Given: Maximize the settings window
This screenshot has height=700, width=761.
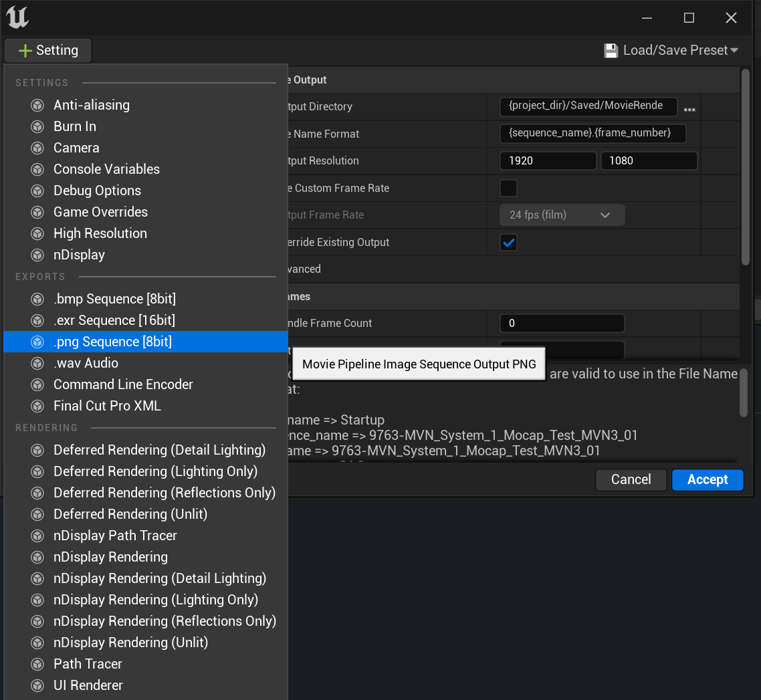Looking at the screenshot, I should coord(689,18).
